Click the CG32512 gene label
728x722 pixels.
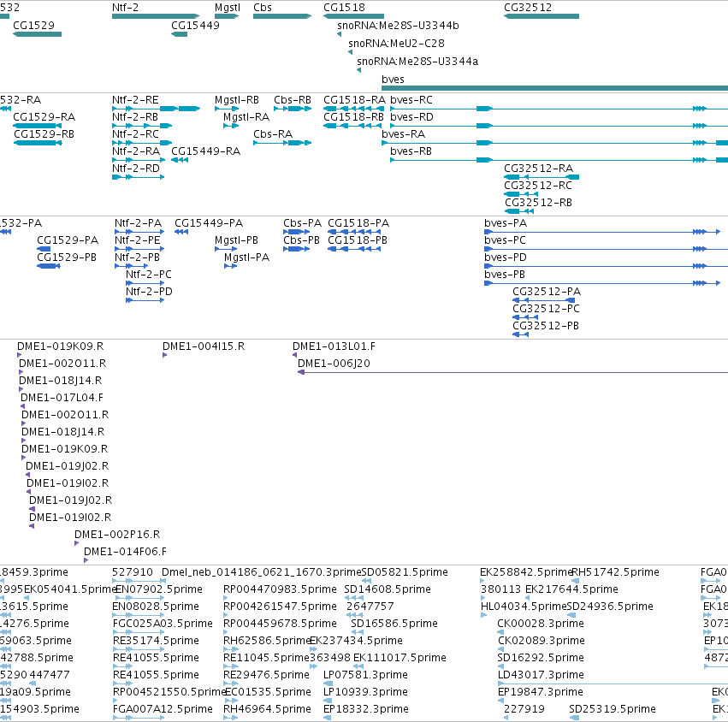pyautogui.click(x=528, y=8)
